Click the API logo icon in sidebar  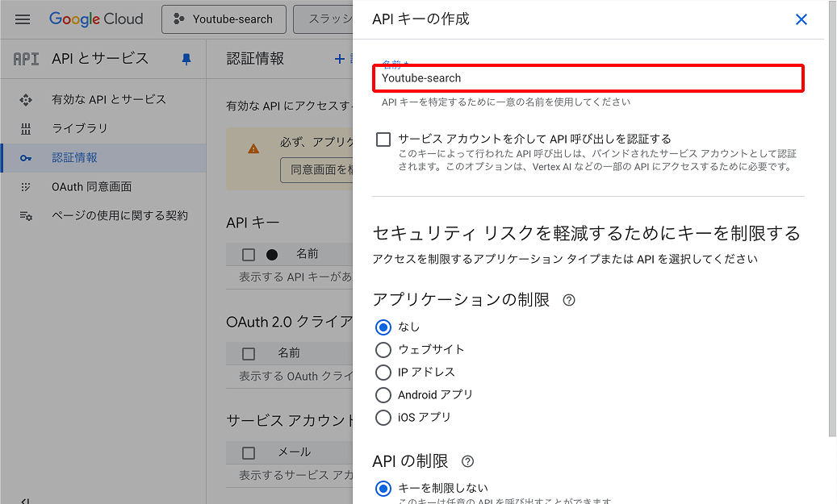[x=26, y=59]
